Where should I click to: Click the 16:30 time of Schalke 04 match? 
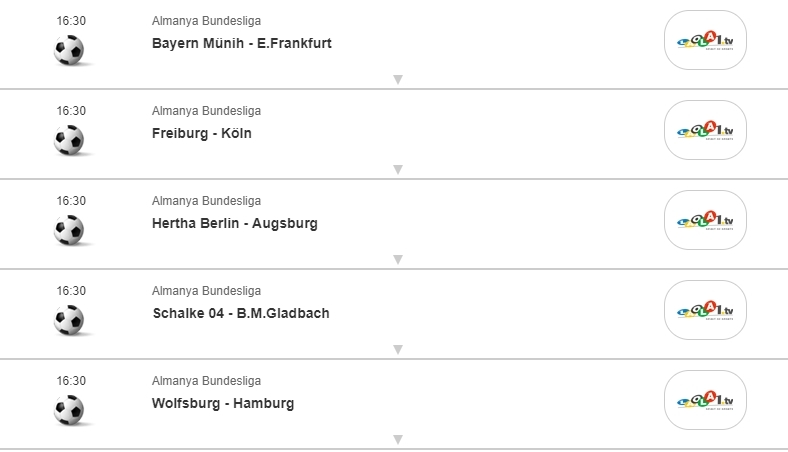pos(71,291)
